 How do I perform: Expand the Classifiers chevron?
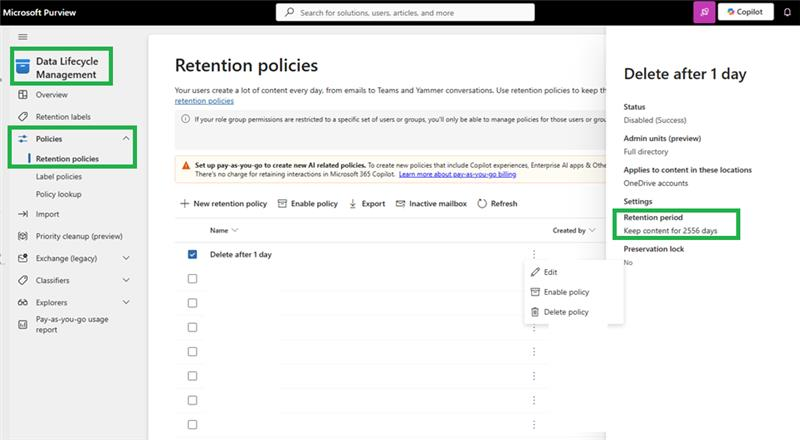click(126, 280)
